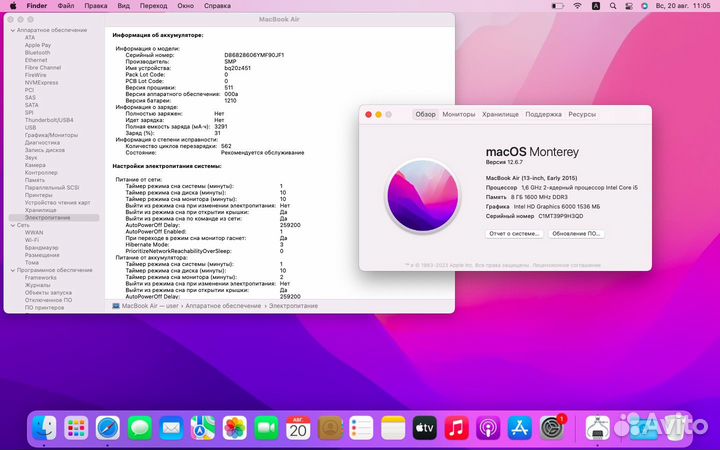The width and height of the screenshot is (720, 450).
Task: Click the Обновление ПО... button
Action: [576, 234]
